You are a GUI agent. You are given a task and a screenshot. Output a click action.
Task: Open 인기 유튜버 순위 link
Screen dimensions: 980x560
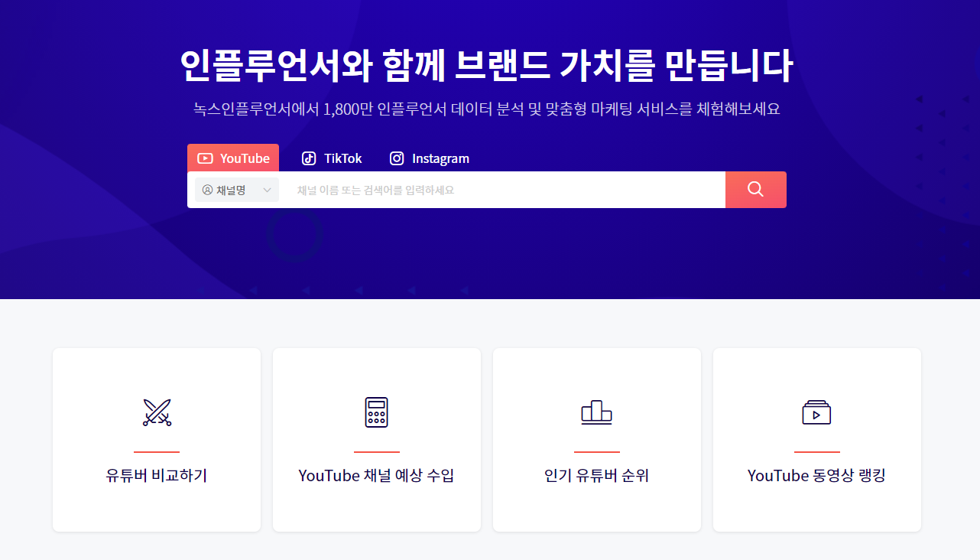click(597, 476)
